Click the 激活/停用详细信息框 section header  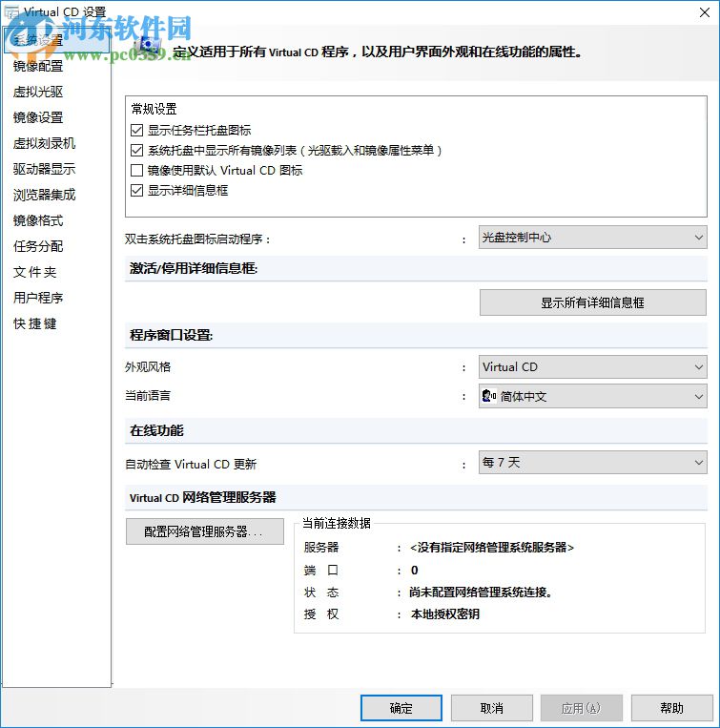pos(193,268)
